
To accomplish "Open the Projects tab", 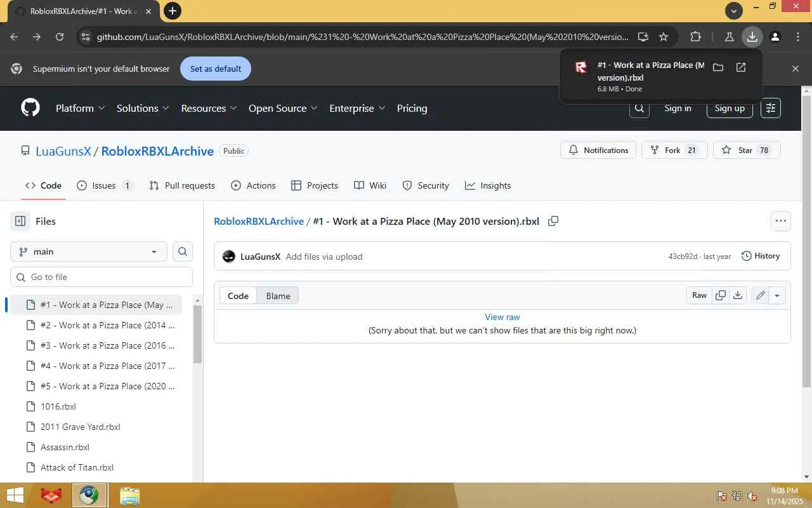I will tap(314, 185).
